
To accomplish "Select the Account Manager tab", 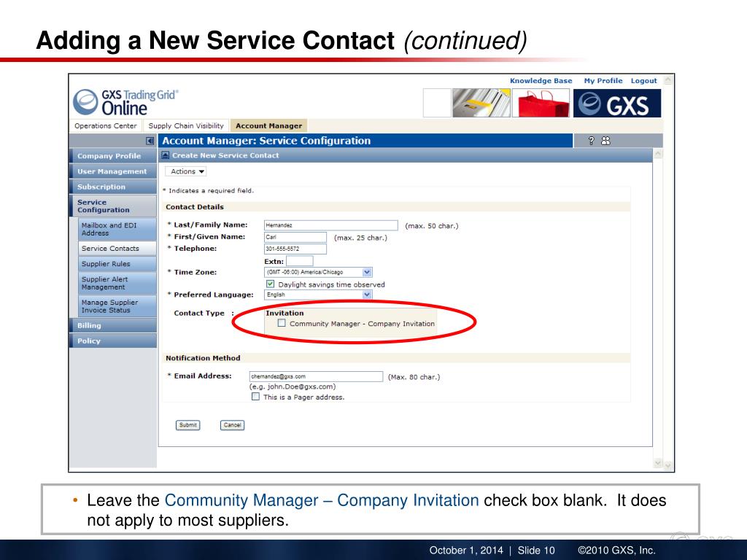I will click(268, 125).
